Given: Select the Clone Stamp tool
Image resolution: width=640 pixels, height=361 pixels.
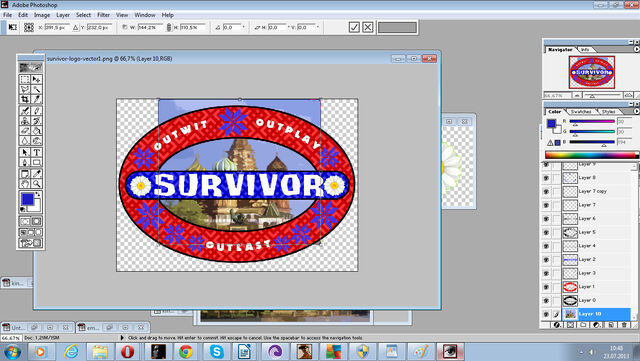Looking at the screenshot, I should pyautogui.click(x=25, y=120).
